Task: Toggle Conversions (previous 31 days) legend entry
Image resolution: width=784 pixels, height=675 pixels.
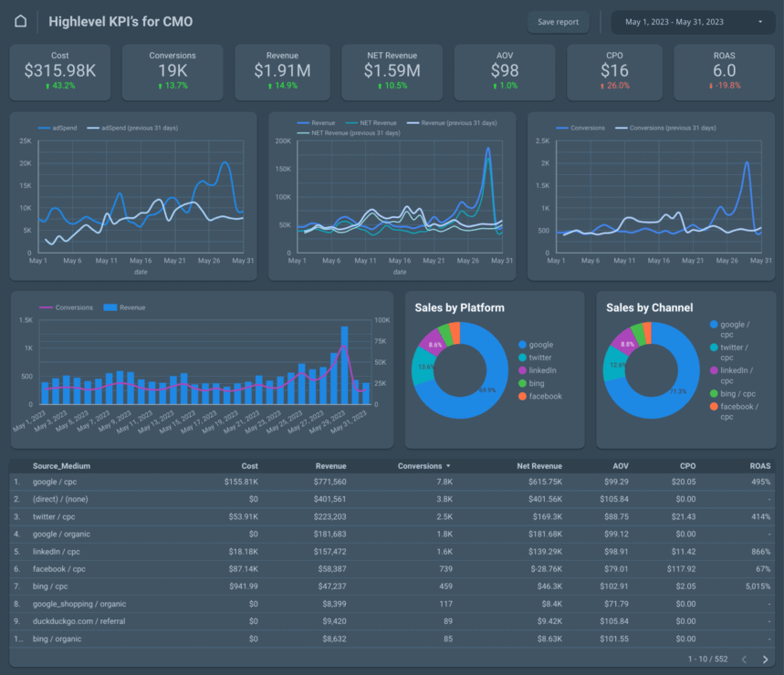Action: click(665, 128)
